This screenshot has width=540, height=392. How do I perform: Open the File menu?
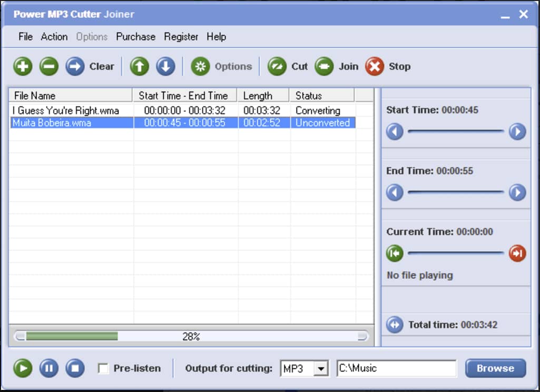pyautogui.click(x=25, y=37)
